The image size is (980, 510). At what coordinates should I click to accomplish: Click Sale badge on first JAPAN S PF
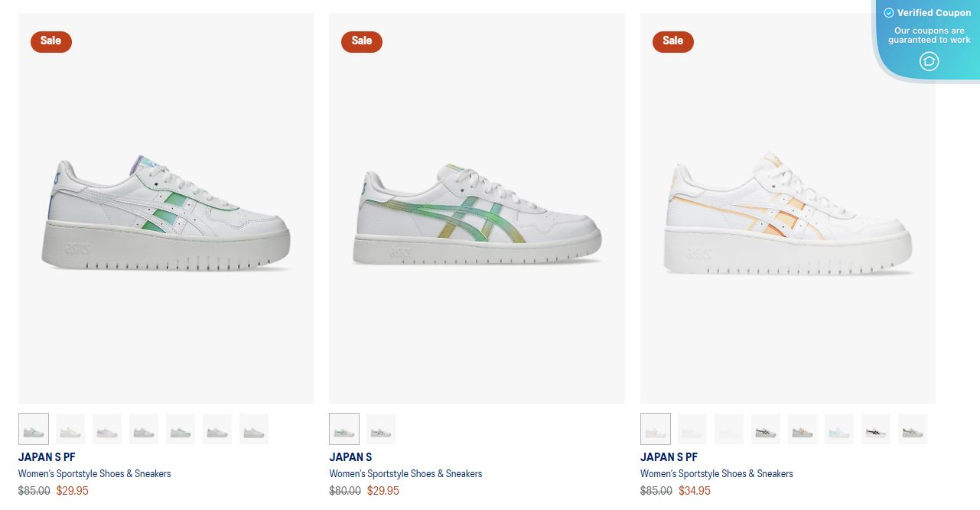(x=51, y=41)
